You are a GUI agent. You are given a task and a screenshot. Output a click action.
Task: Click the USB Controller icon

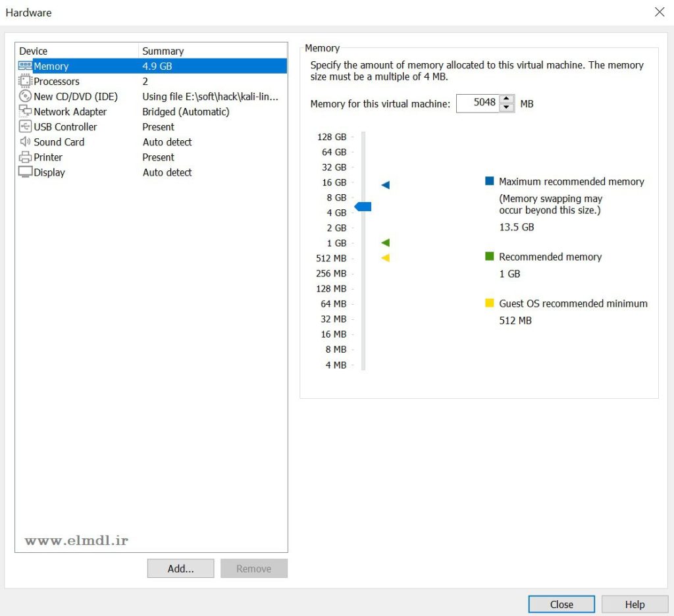click(x=25, y=126)
